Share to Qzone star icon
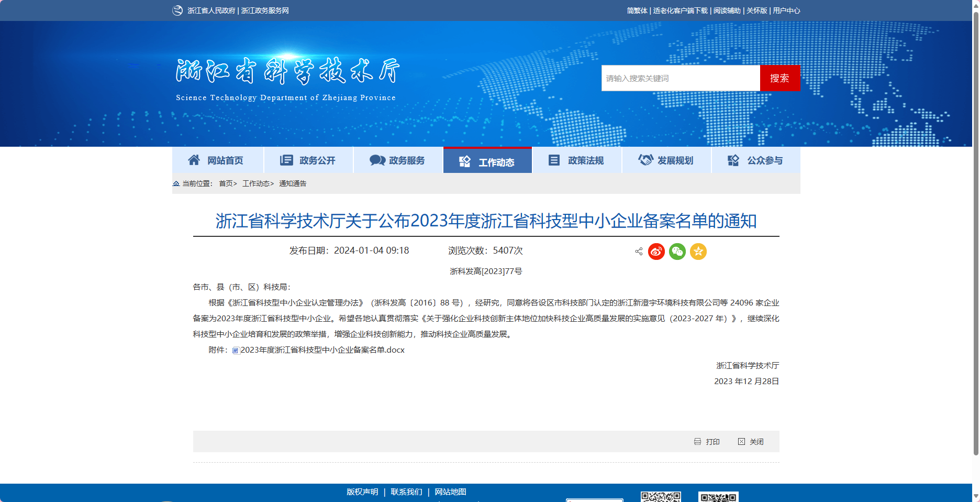The height and width of the screenshot is (502, 980). point(698,252)
